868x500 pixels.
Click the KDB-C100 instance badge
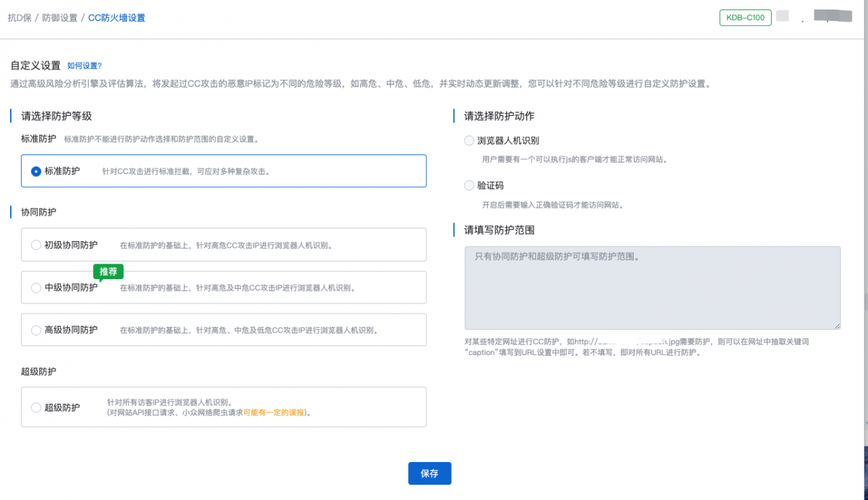745,18
